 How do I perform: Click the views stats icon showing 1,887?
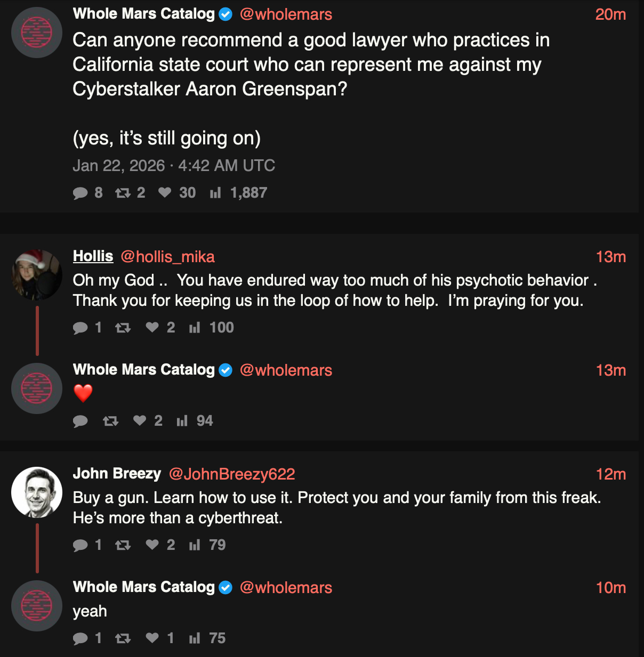(x=215, y=193)
